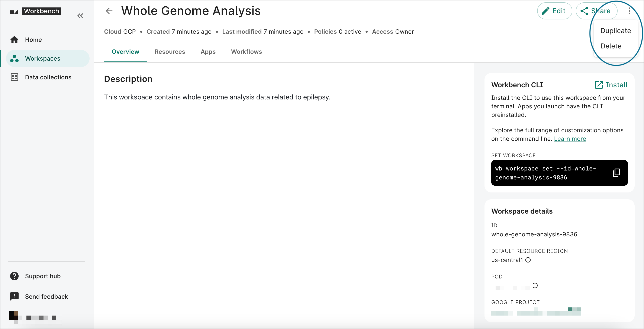Switch to the Workflows tab

click(x=246, y=52)
